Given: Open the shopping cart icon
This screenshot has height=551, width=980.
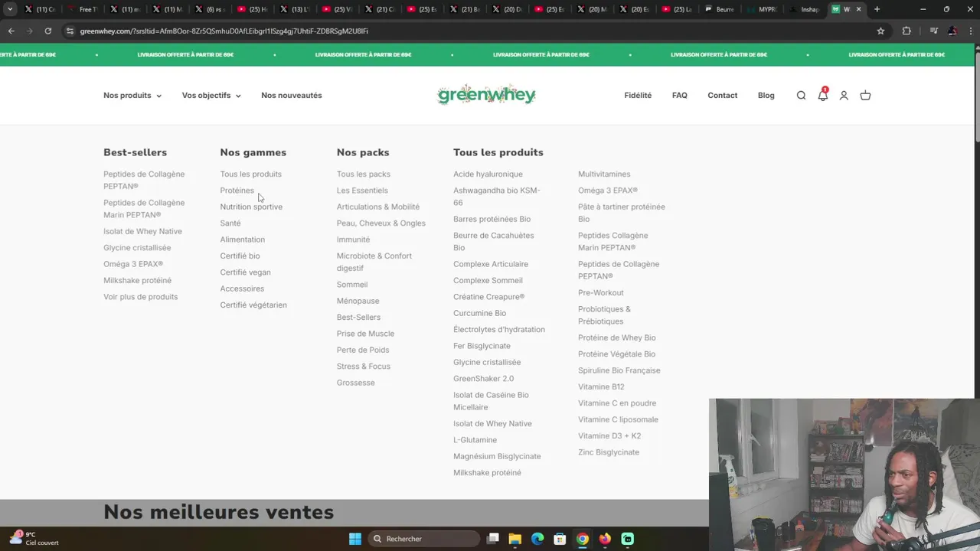Looking at the screenshot, I should coord(865,96).
